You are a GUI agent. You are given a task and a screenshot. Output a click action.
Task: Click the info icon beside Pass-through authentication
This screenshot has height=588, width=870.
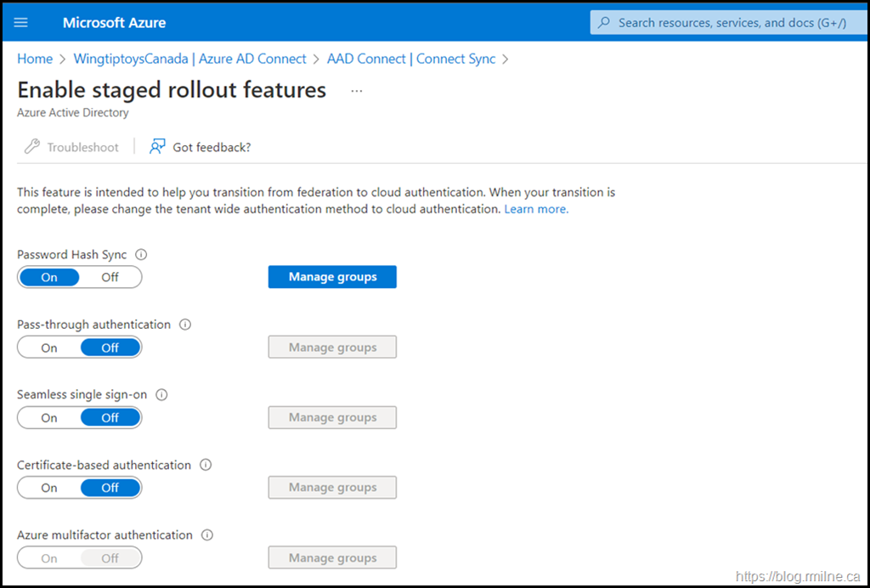click(x=185, y=325)
